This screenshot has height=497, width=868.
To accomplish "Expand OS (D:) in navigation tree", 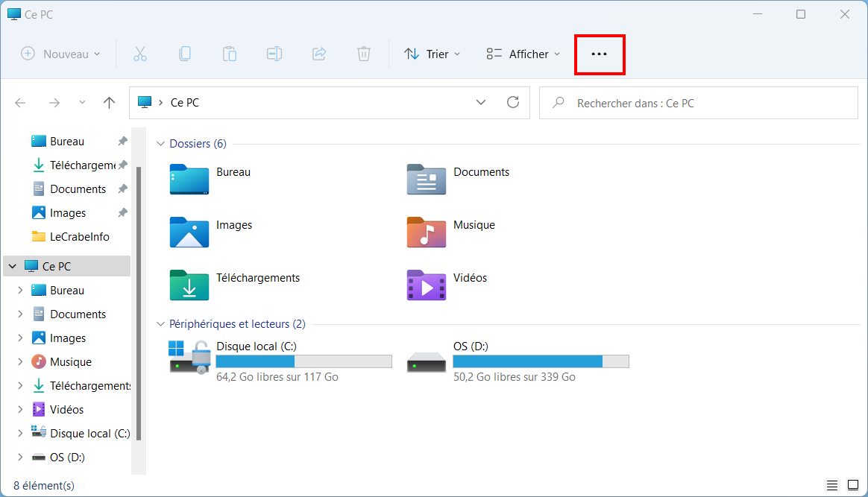I will 20,457.
